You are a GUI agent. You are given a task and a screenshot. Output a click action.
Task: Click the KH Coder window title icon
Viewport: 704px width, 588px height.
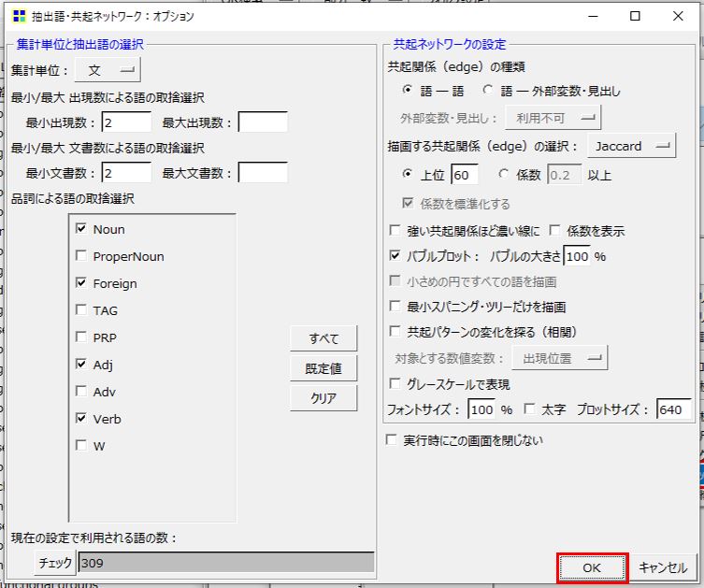[x=20, y=16]
